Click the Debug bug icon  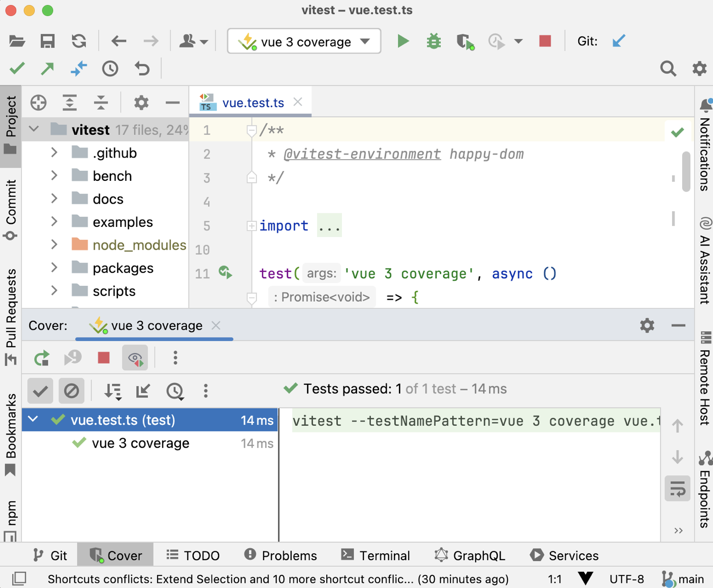(433, 41)
